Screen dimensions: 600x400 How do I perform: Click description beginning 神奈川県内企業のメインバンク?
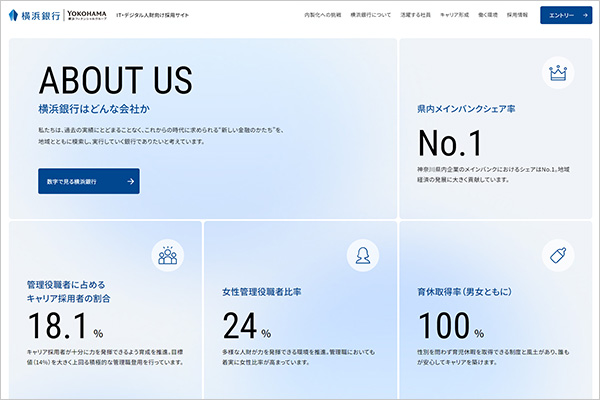pyautogui.click(x=493, y=174)
